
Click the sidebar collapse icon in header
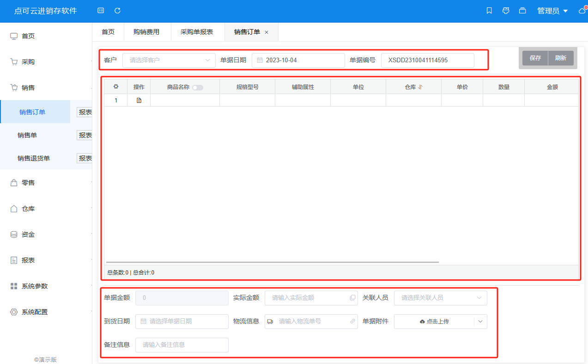pos(101,11)
